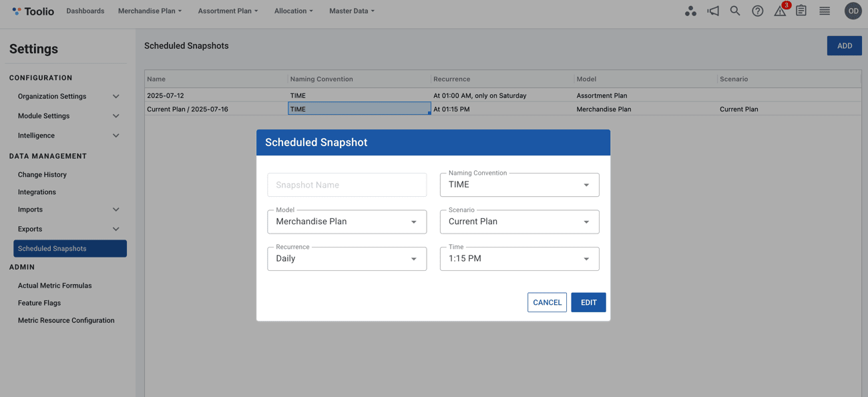The height and width of the screenshot is (397, 868).
Task: Open the Recurrence dropdown
Action: pos(347,259)
